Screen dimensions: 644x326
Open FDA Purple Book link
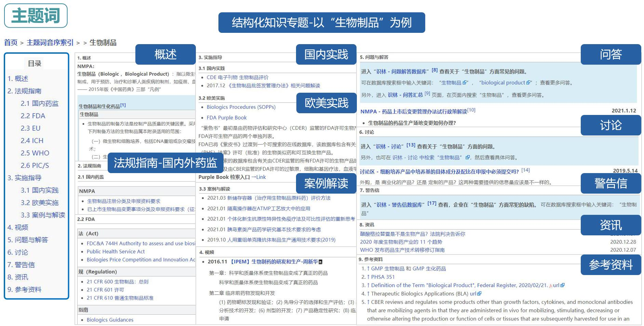point(227,118)
